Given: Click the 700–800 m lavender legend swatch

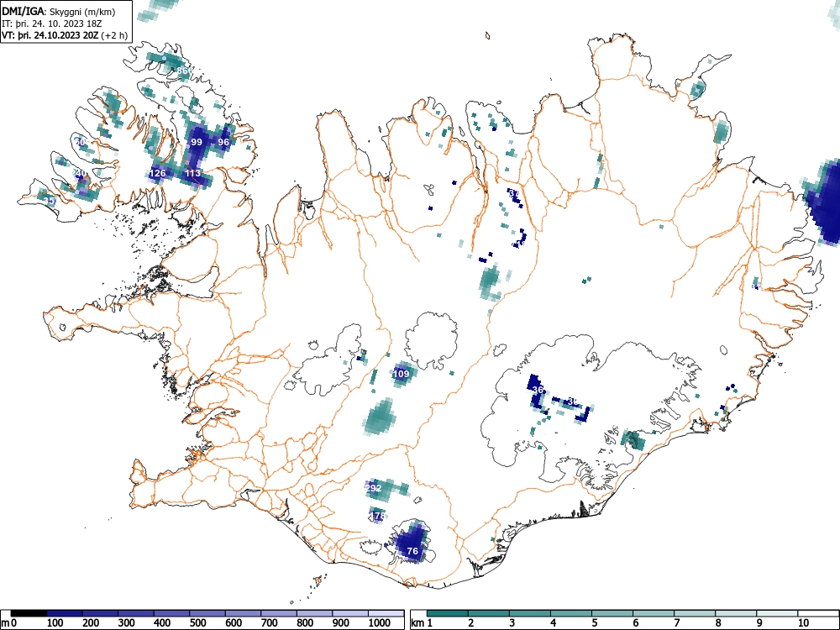Looking at the screenshot, I should (x=279, y=613).
